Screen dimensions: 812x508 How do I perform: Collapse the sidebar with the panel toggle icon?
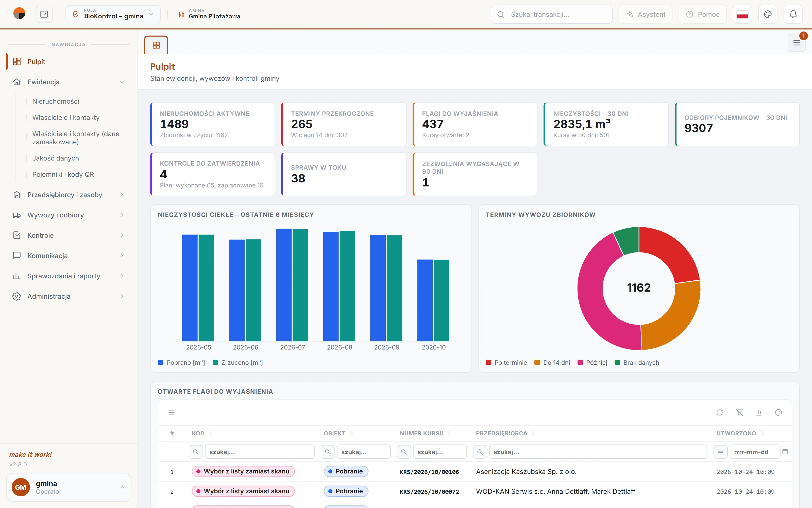pos(44,14)
